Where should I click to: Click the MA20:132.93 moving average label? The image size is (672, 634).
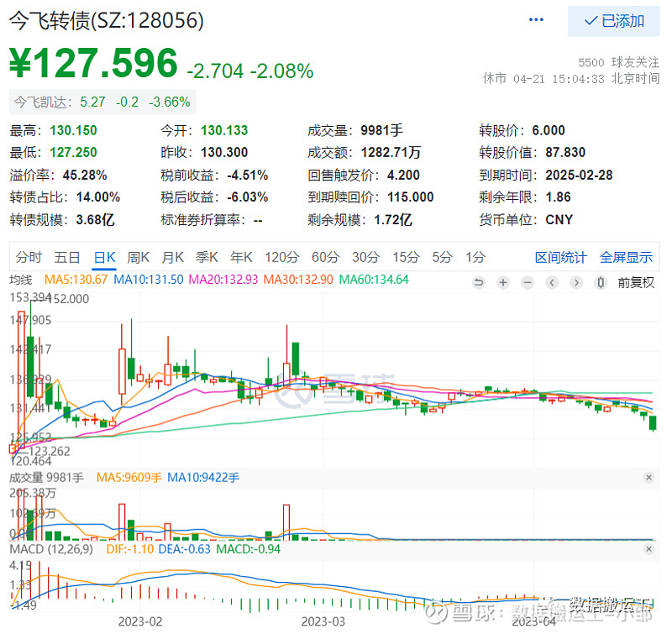(223, 280)
